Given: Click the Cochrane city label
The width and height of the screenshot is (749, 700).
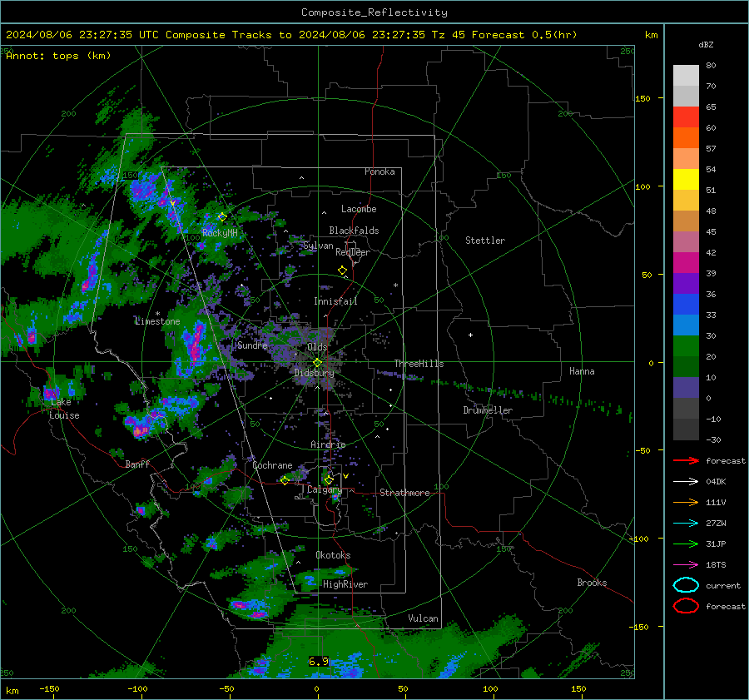Looking at the screenshot, I should click(272, 465).
